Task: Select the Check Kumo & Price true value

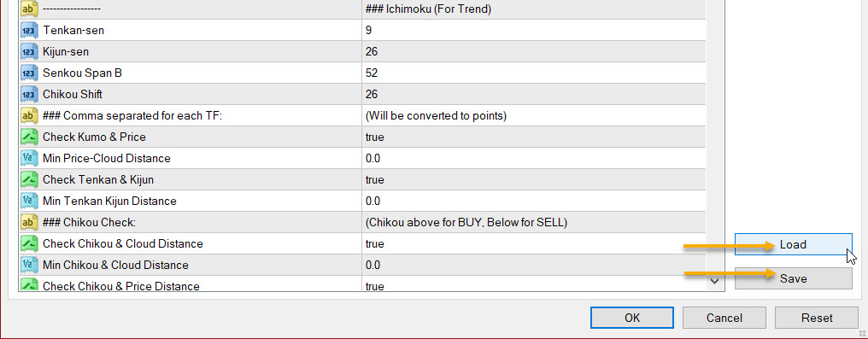Action: click(534, 137)
